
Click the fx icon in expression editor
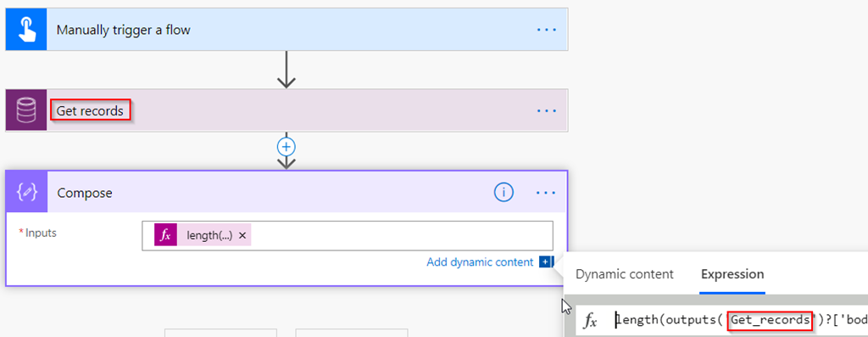tap(591, 320)
